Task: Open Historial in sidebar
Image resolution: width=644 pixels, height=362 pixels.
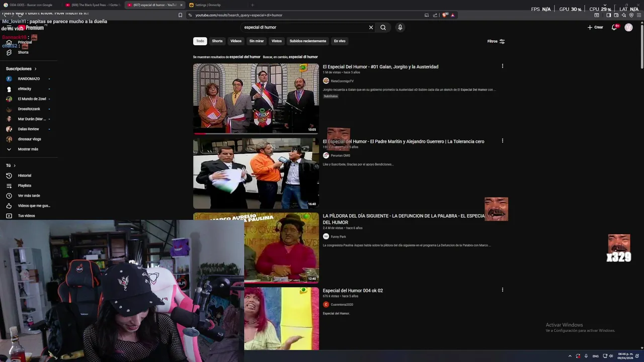Action: [x=25, y=175]
